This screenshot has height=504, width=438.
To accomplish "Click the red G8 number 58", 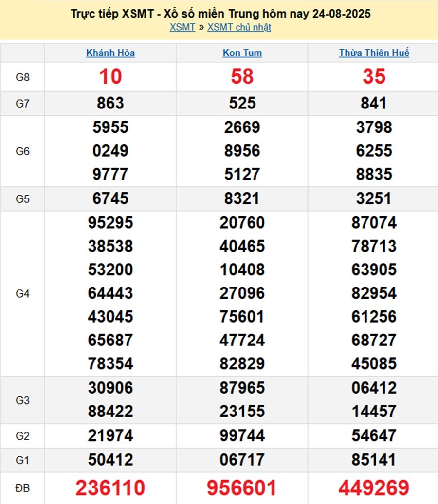I will click(x=242, y=77).
